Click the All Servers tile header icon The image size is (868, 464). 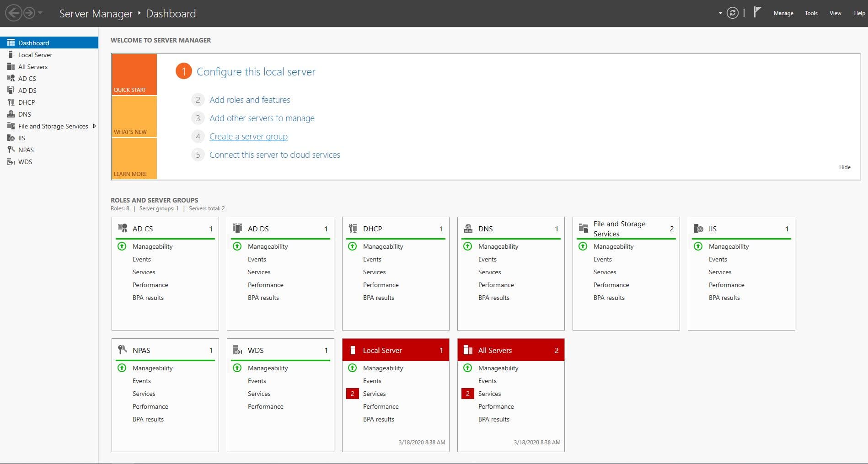(468, 350)
